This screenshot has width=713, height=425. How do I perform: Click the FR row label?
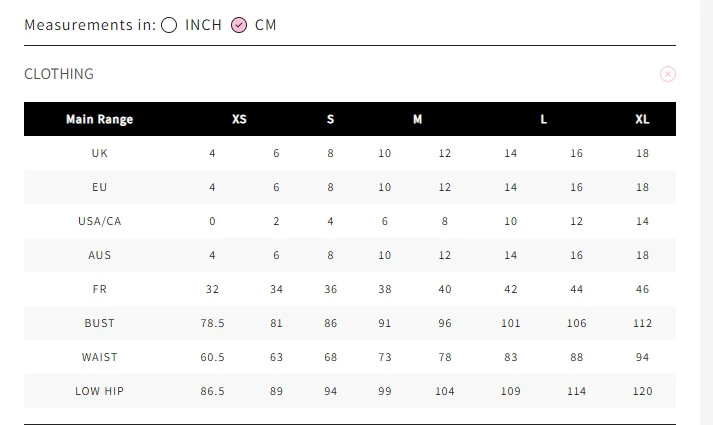click(x=99, y=289)
